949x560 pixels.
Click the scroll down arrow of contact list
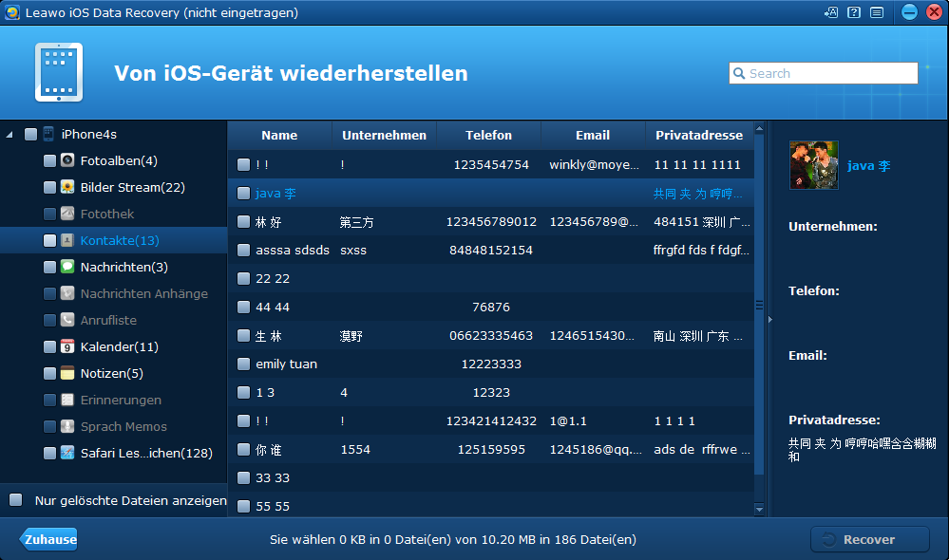point(759,509)
